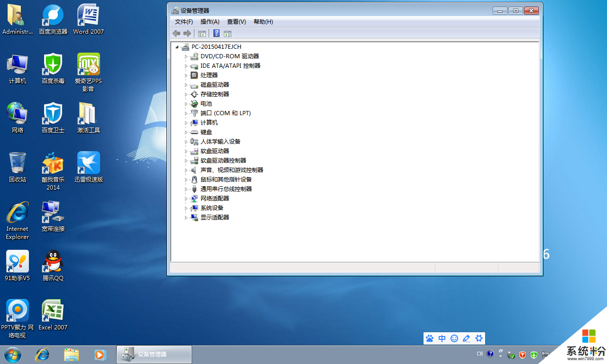Click the input method settings gear icon

479,338
